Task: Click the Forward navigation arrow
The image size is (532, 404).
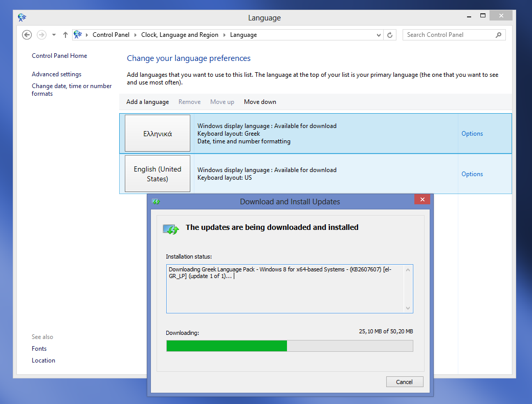Action: click(x=41, y=35)
